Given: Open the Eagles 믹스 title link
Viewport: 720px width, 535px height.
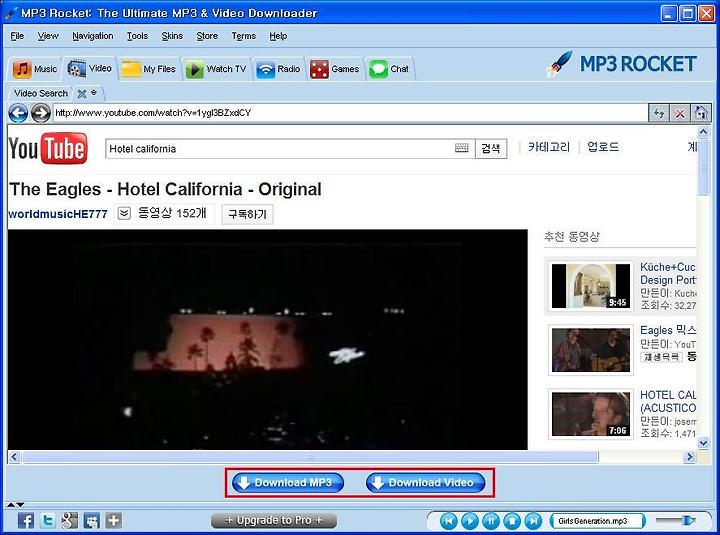Looking at the screenshot, I should [x=668, y=330].
